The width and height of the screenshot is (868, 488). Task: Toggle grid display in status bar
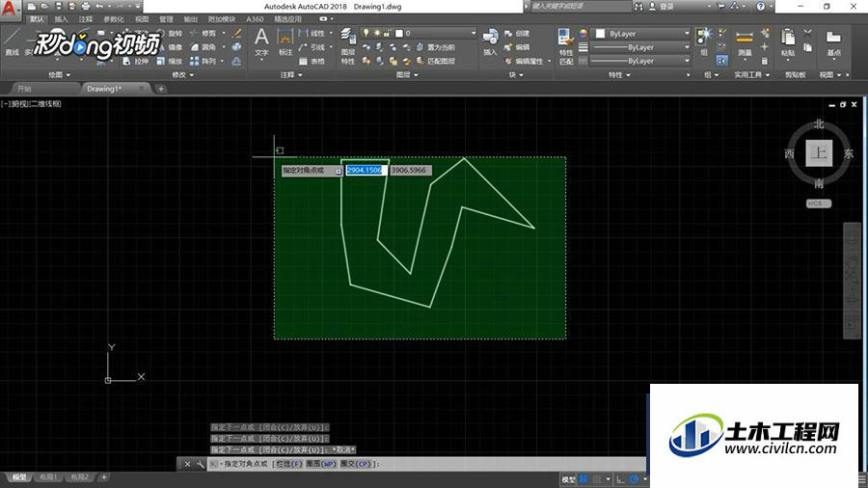click(x=583, y=479)
